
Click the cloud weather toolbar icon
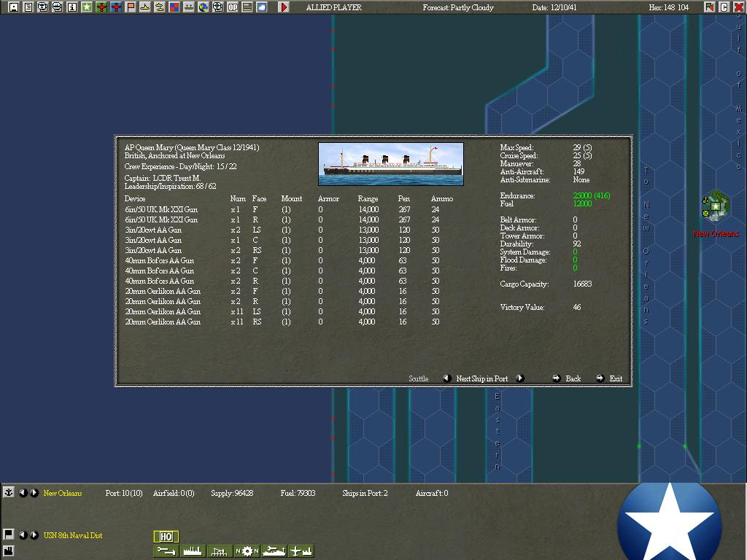pyautogui.click(x=262, y=7)
